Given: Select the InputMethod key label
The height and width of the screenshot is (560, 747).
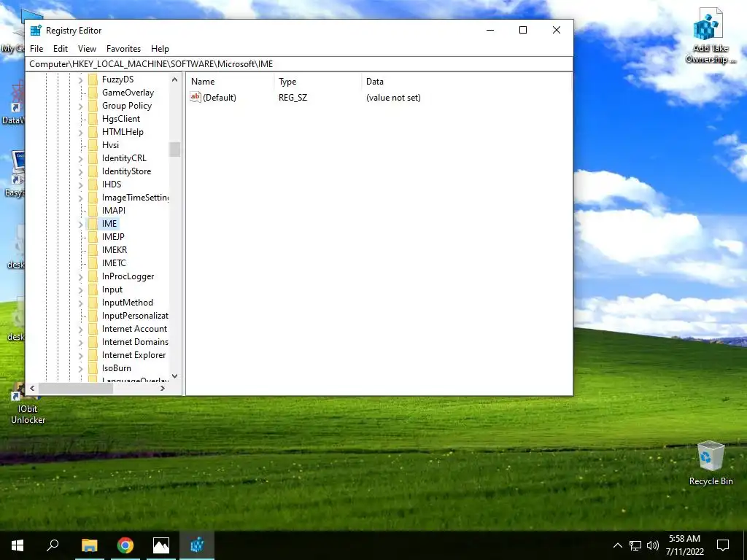Looking at the screenshot, I should point(127,303).
